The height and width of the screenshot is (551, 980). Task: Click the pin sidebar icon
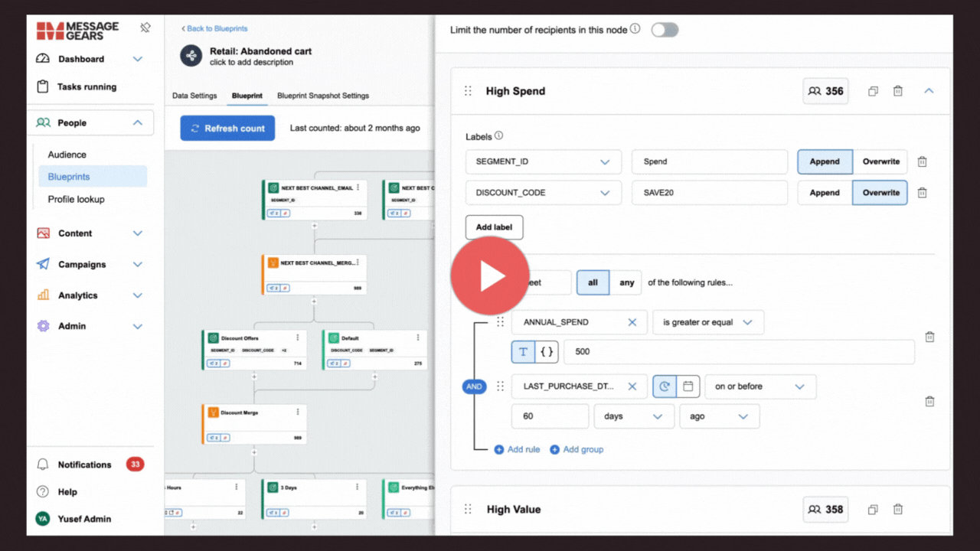[145, 28]
